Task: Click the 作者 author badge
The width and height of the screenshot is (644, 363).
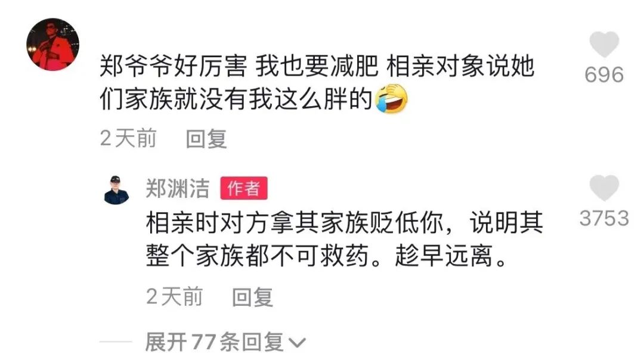Action: 244,188
